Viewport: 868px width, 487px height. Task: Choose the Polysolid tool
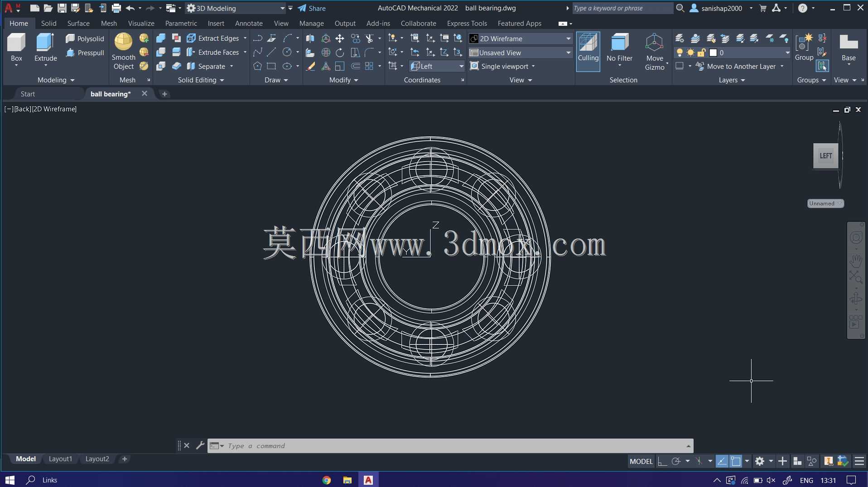tap(85, 38)
